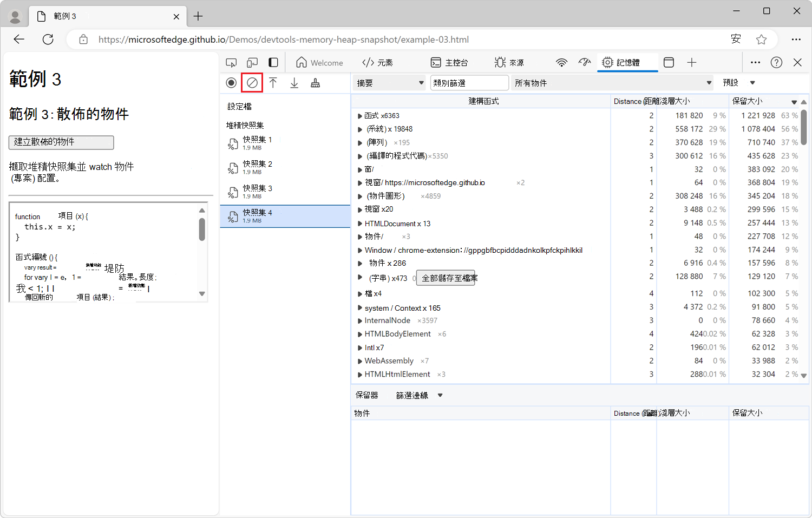Open more tools with the DevTools plus icon
The height and width of the screenshot is (518, 812).
(692, 63)
